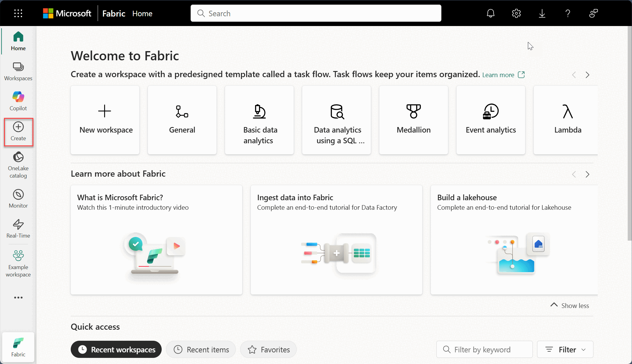This screenshot has width=632, height=364.
Task: Open the Real-Time hub
Action: (18, 228)
